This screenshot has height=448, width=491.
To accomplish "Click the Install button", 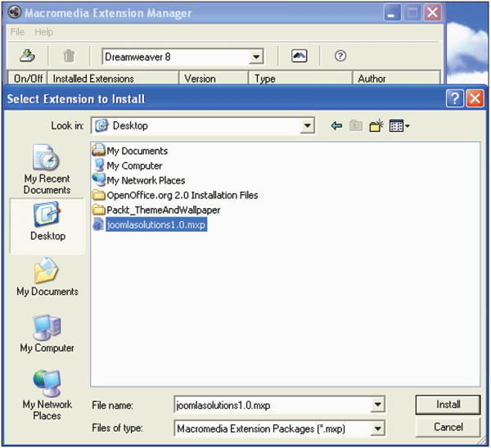I will coord(448,405).
